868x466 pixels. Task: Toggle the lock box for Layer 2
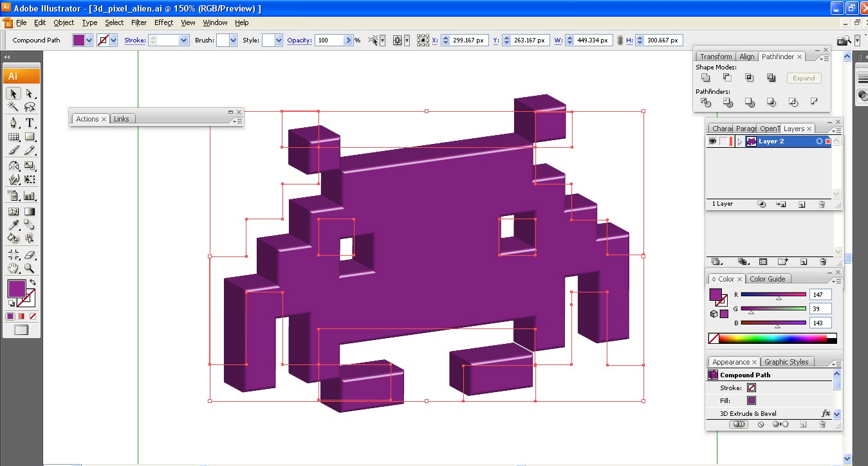pyautogui.click(x=724, y=141)
